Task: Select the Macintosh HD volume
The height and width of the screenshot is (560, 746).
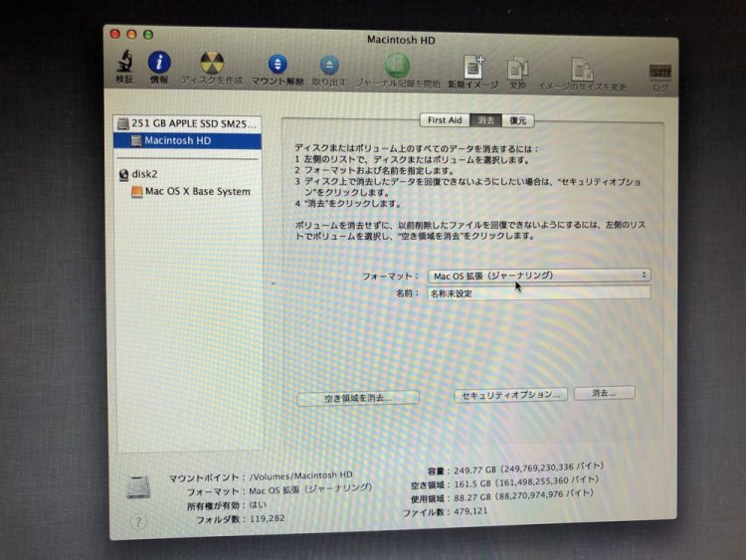Action: tap(187, 141)
